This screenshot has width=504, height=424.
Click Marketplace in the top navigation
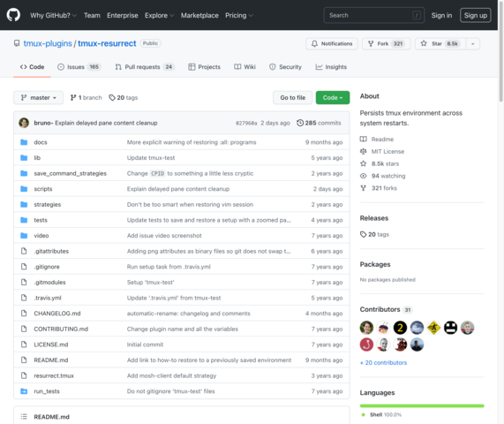[x=199, y=15]
